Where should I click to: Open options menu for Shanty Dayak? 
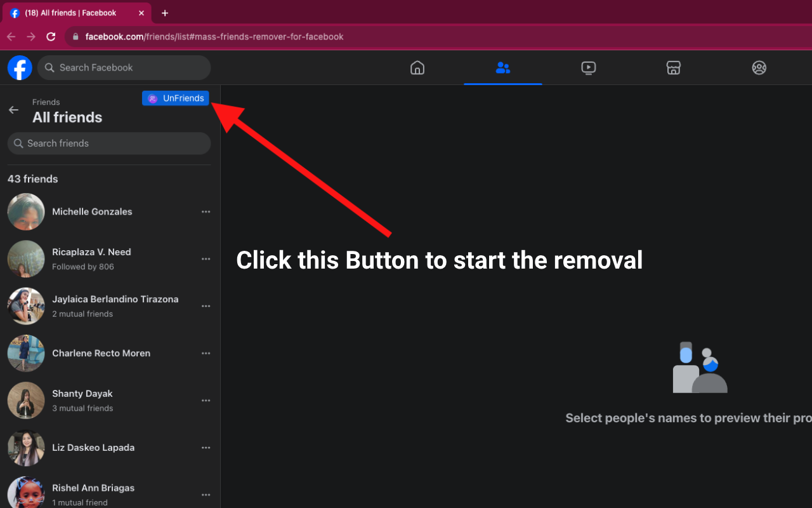tap(206, 400)
